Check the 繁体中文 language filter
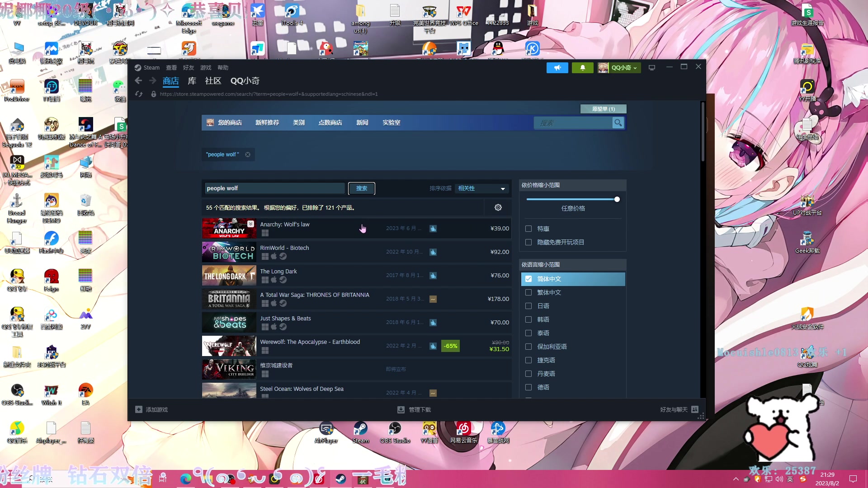The width and height of the screenshot is (868, 488). [528, 292]
